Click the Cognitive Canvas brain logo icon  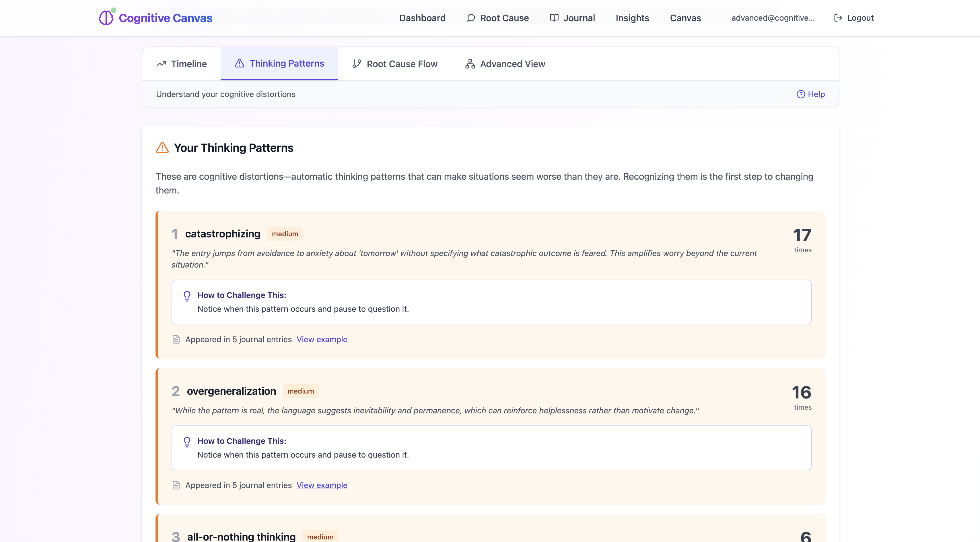pyautogui.click(x=106, y=18)
